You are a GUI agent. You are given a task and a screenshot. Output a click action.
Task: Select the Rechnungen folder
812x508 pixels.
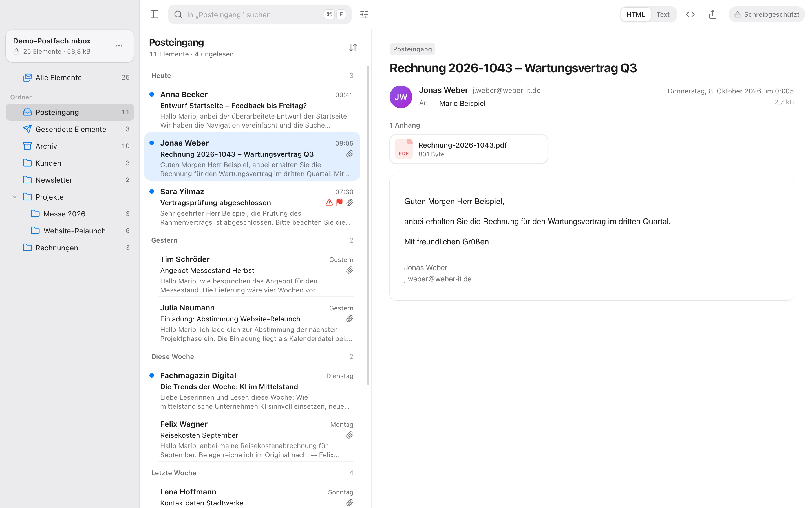point(70,248)
